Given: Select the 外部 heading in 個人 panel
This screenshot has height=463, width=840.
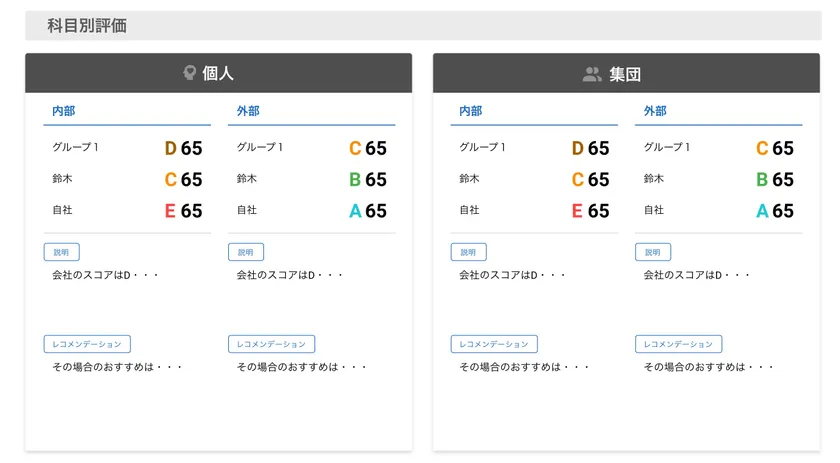Looking at the screenshot, I should coord(248,111).
